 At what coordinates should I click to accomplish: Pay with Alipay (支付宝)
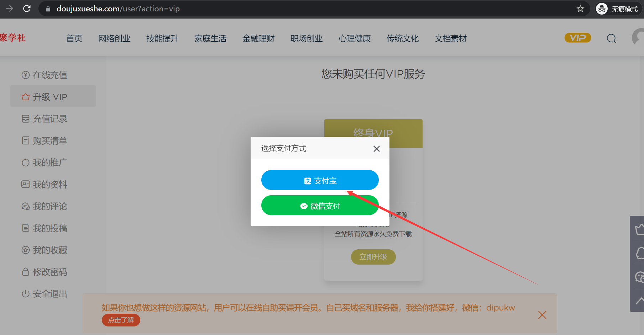320,180
